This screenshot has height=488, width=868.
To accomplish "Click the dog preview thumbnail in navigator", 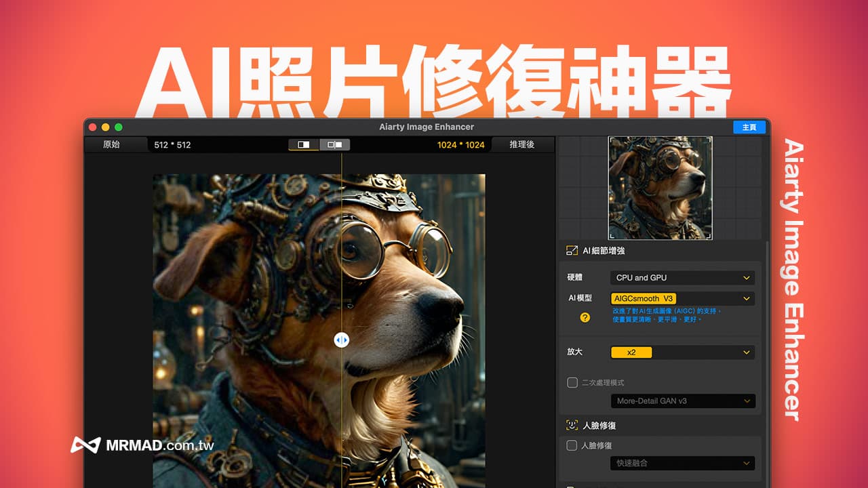I will 660,188.
